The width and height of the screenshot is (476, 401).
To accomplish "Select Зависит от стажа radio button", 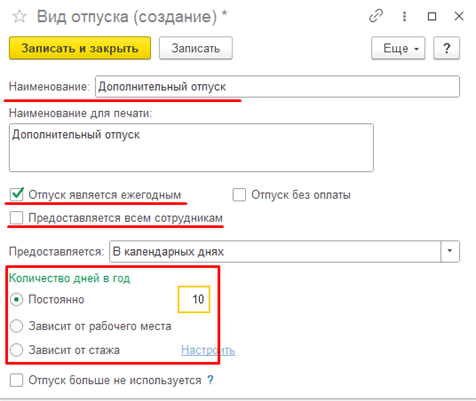I will (16, 350).
